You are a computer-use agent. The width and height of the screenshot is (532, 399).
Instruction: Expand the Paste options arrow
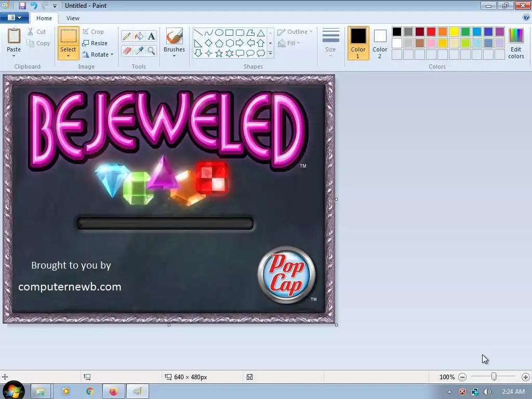pos(14,56)
